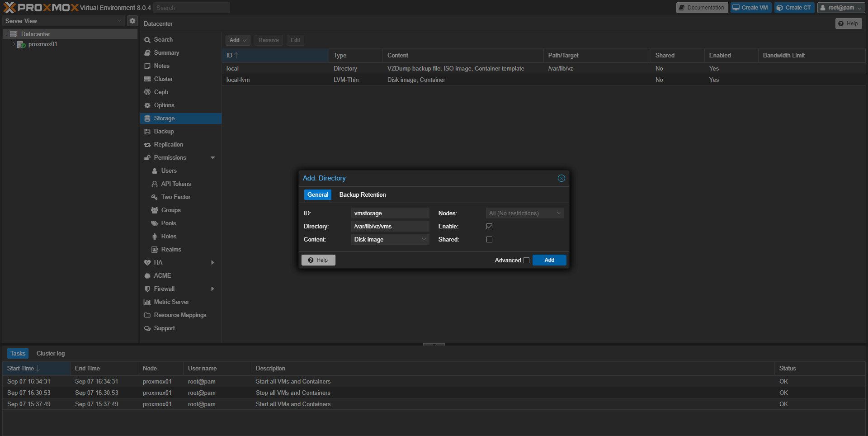Enable the Advanced options checkbox

click(526, 261)
